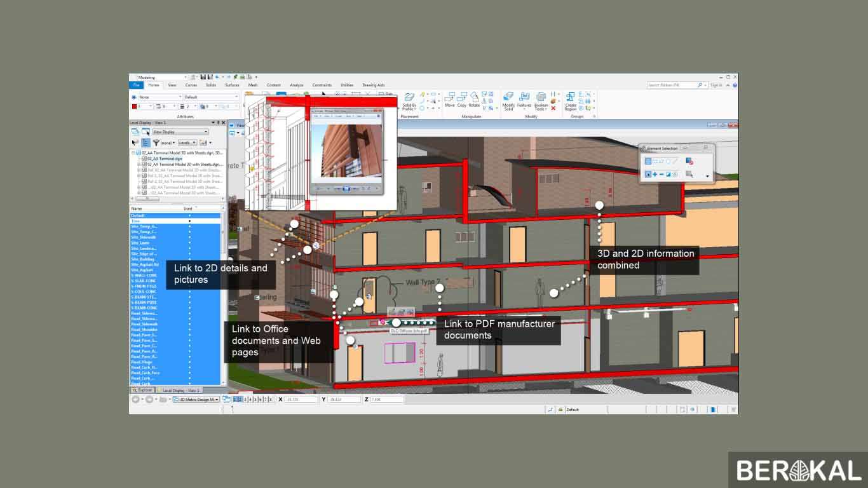Click the highlighted tree-view icon in Level Display

tap(146, 143)
